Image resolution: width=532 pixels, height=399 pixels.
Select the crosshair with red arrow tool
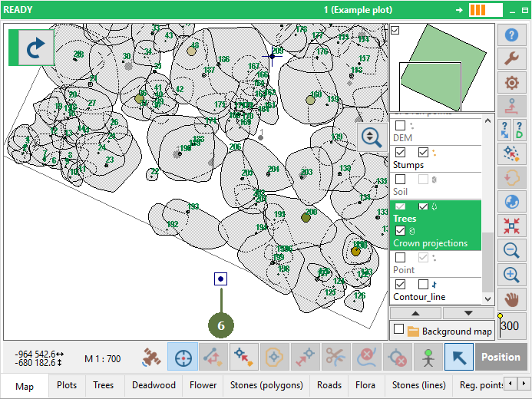point(243,357)
